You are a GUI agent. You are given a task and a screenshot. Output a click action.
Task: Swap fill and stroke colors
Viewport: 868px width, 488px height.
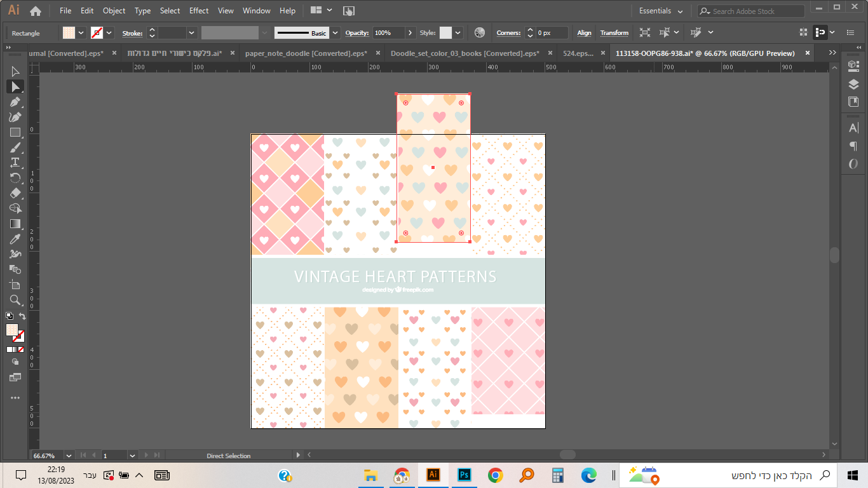[x=22, y=316]
